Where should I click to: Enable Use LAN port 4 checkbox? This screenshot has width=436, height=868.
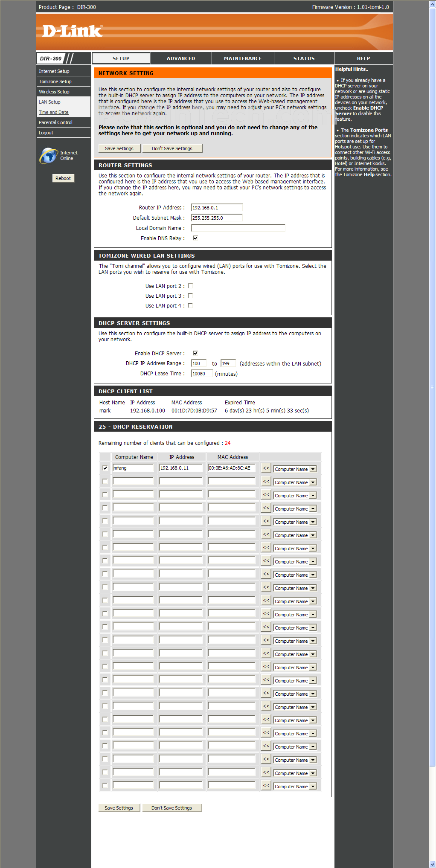click(x=190, y=305)
